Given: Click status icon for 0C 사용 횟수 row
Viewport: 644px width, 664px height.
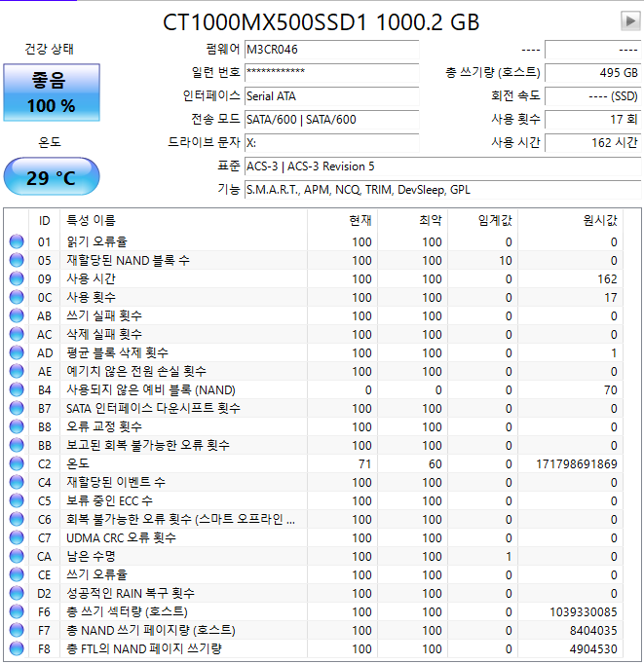Looking at the screenshot, I should tap(17, 297).
